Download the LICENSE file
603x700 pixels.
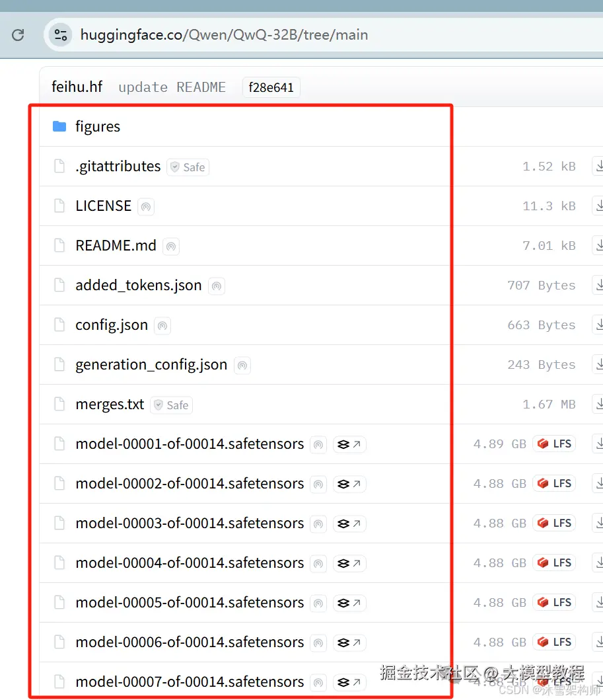599,206
